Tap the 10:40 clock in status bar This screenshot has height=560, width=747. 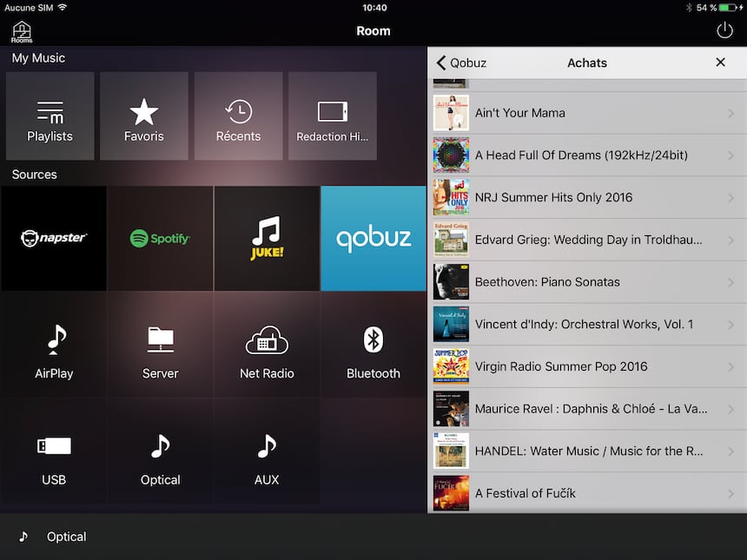374,8
